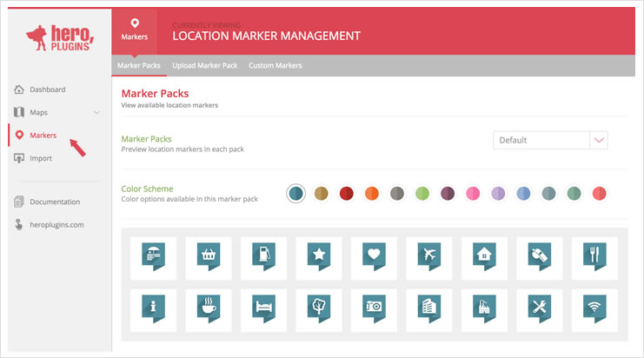644x358 pixels.
Task: Switch to the Upload Marker Pack tab
Action: [x=205, y=66]
